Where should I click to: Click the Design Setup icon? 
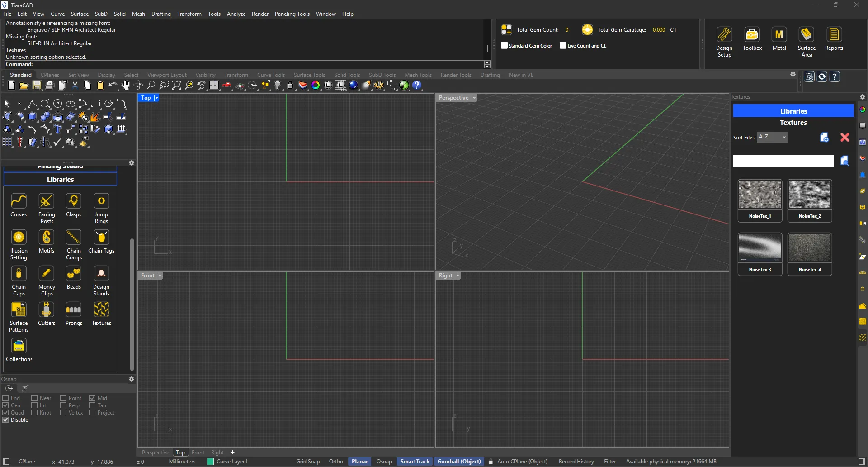(x=724, y=35)
